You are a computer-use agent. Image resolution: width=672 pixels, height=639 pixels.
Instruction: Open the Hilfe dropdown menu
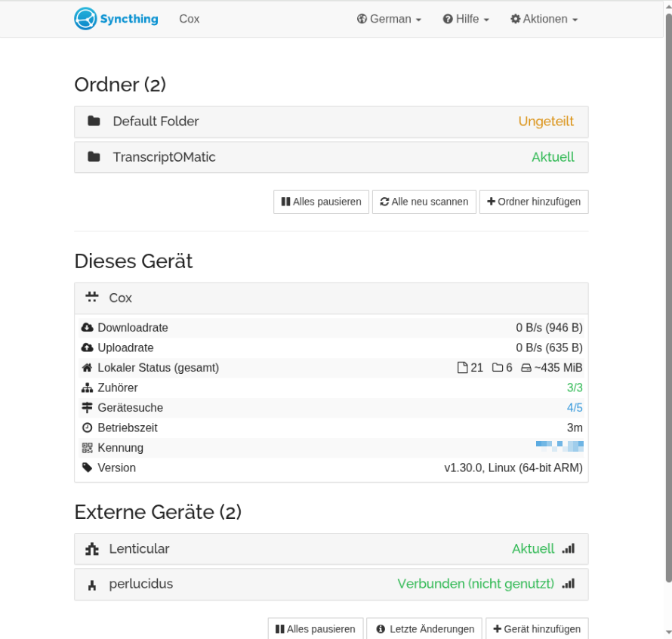tap(466, 19)
